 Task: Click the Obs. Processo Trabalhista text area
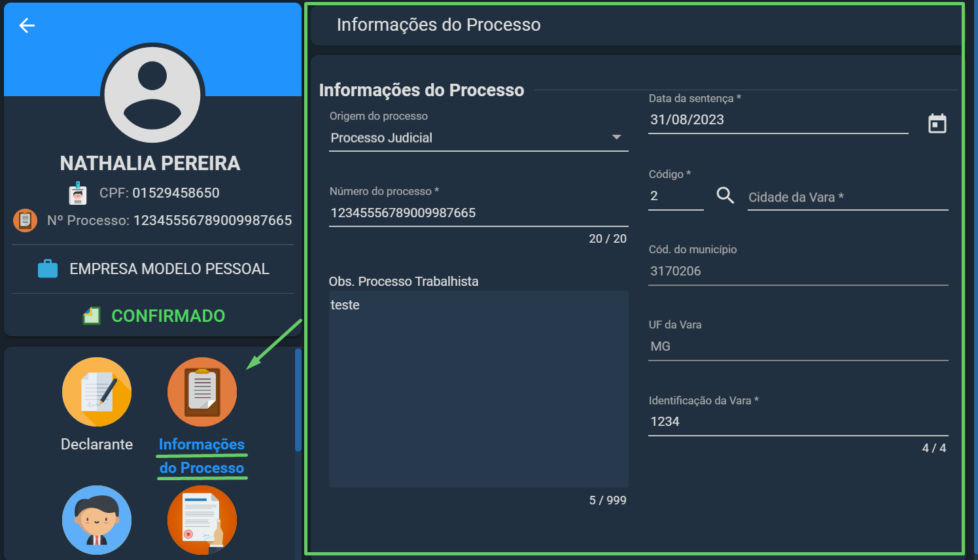(x=479, y=389)
